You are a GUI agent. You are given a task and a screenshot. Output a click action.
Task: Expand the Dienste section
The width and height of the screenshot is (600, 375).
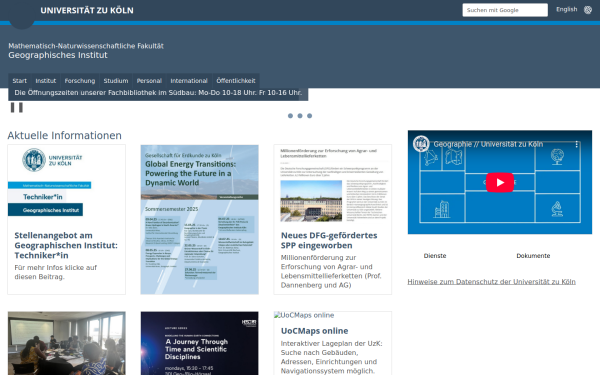pos(435,256)
